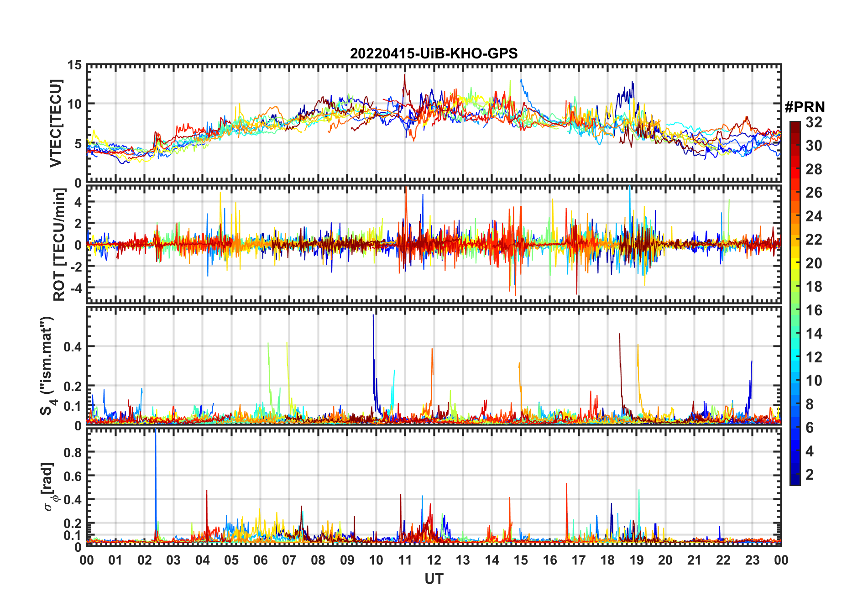Click UT axis tick label 07
Screen dimensions: 868x607
[x=289, y=560]
